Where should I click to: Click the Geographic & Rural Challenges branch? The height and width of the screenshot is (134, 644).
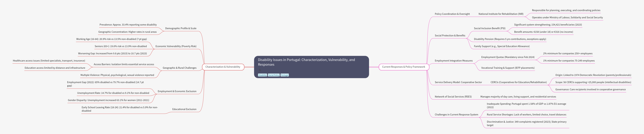click(x=179, y=68)
